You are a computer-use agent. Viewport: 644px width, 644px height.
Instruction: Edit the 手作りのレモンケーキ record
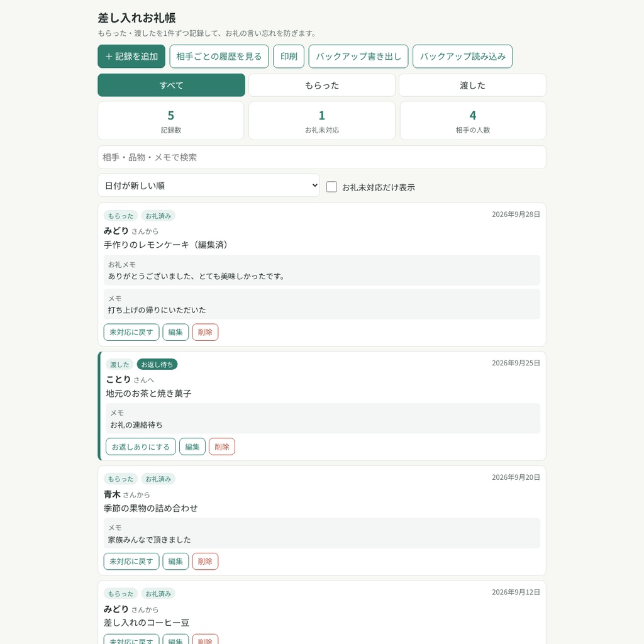175,332
